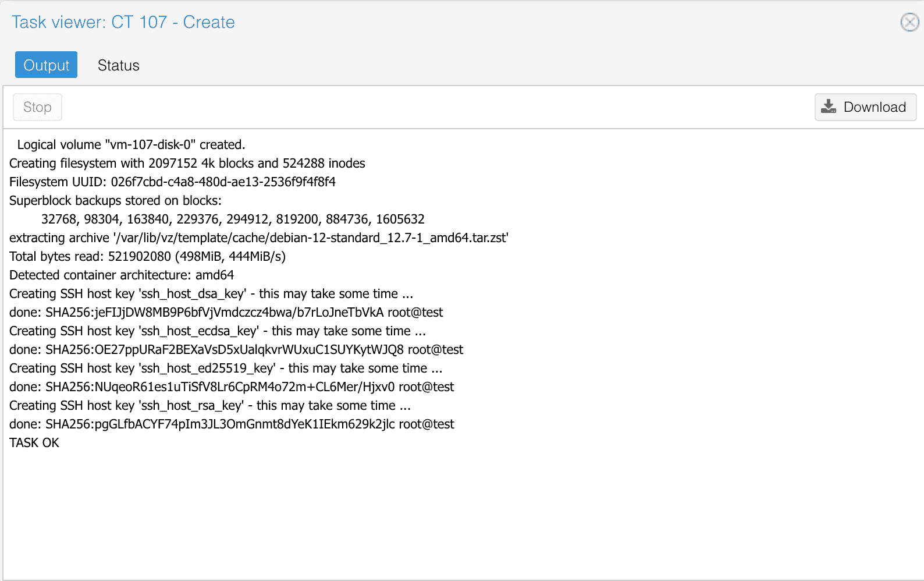Click the 'Superblock backups stored on blocks' line
Viewport: 924px width, 581px height.
115,201
